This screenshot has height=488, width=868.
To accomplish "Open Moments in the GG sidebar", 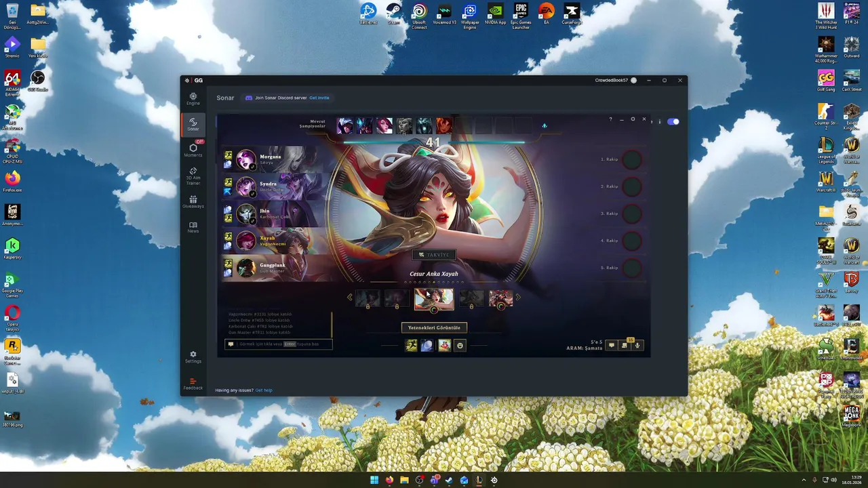I will pyautogui.click(x=193, y=149).
